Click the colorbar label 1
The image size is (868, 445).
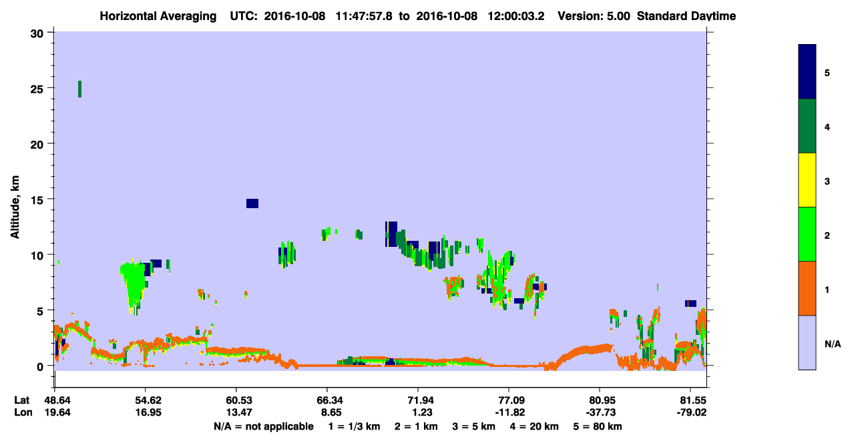pos(827,289)
